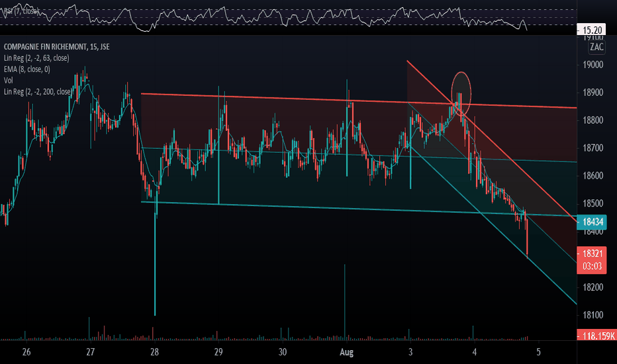Click the 18434 teal price tag

coord(592,222)
